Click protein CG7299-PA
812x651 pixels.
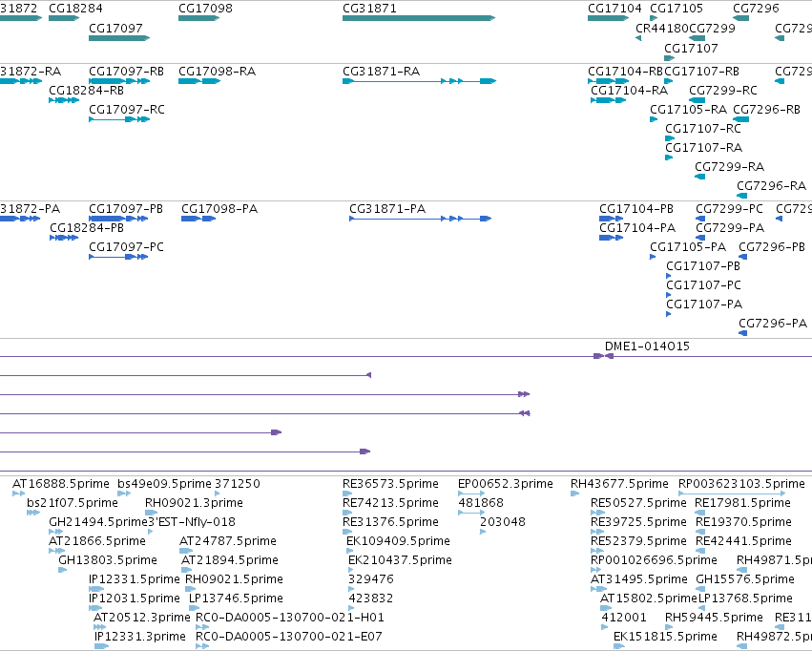tap(700, 238)
